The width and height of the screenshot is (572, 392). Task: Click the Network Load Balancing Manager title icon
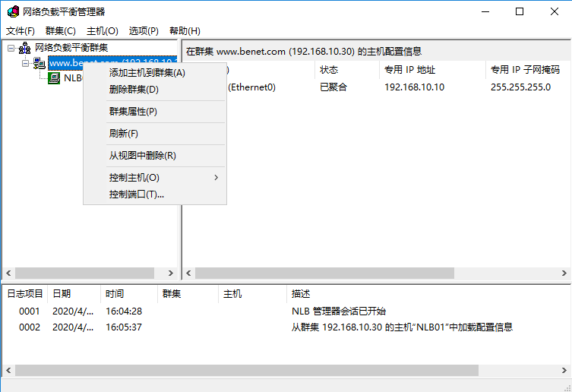click(13, 11)
